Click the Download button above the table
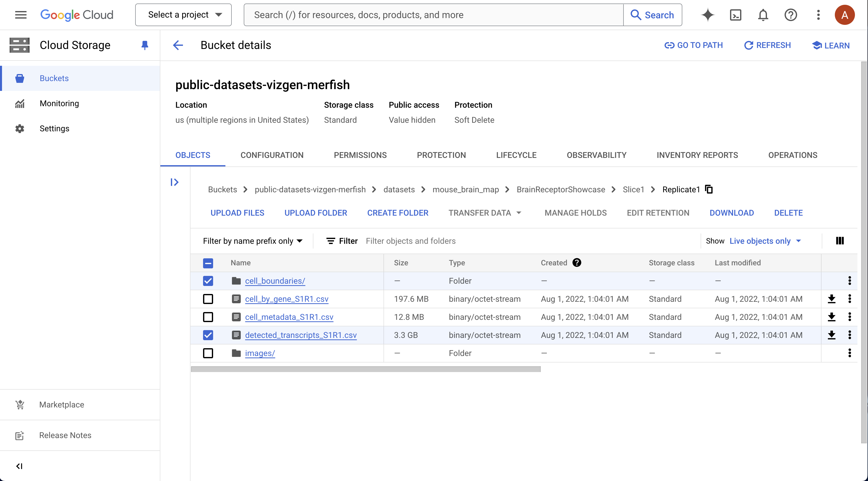 (732, 213)
